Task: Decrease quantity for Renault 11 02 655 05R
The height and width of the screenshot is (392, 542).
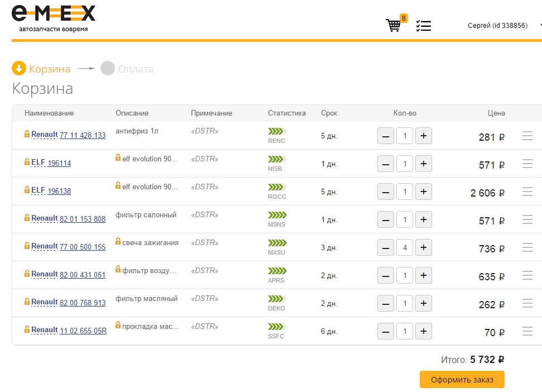Action: click(x=386, y=332)
